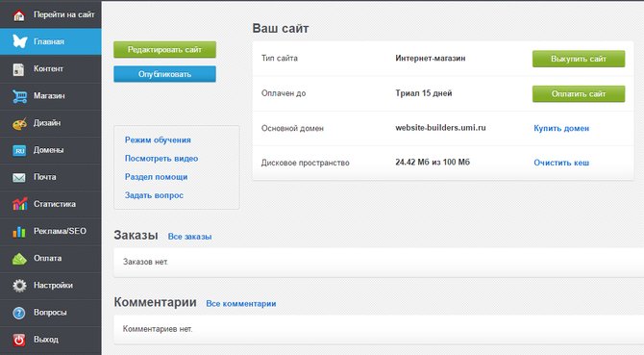Click the RU icon next to Домены
This screenshot has height=355, width=644.
pos(19,150)
